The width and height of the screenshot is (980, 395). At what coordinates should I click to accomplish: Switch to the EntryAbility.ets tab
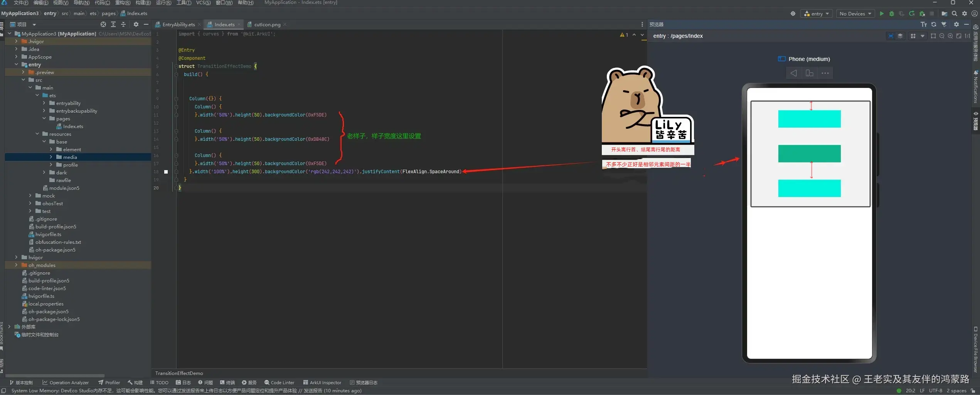point(178,24)
